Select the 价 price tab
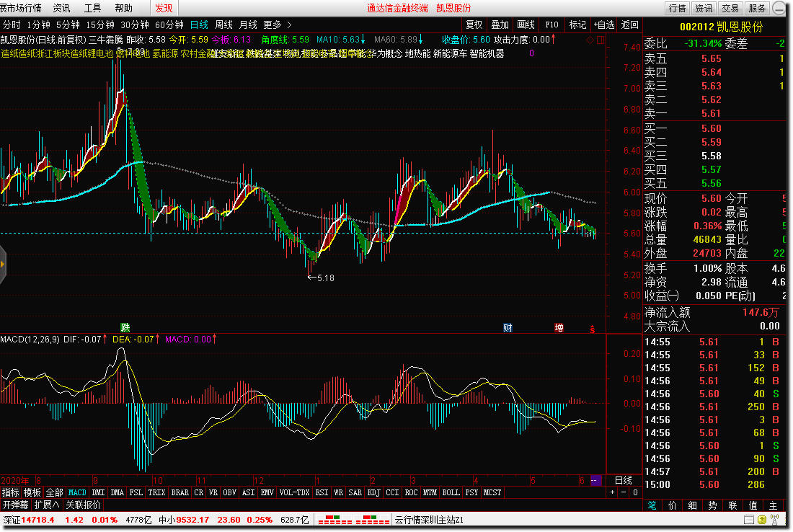Image resolution: width=793 pixels, height=532 pixels. (x=672, y=505)
